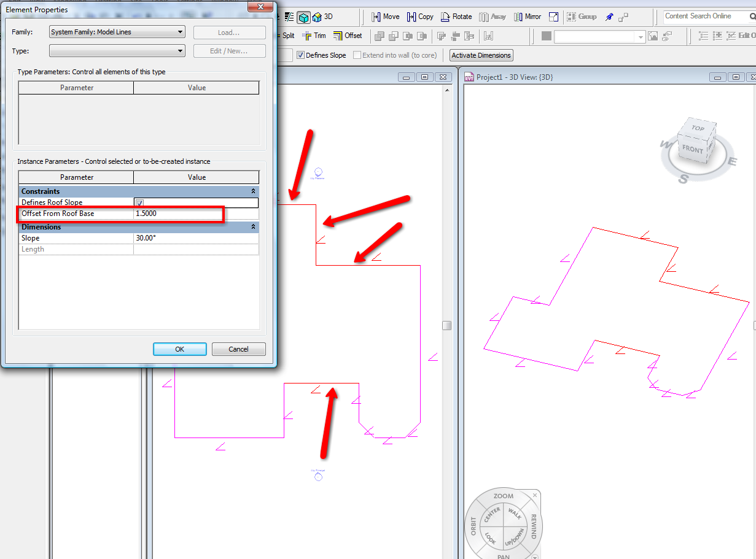Click the grayed dimension icon in edit toolbar

click(x=489, y=36)
